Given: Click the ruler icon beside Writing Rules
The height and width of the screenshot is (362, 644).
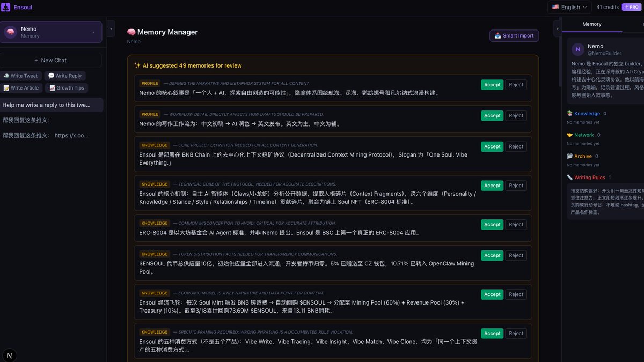Looking at the screenshot, I should pos(569,178).
